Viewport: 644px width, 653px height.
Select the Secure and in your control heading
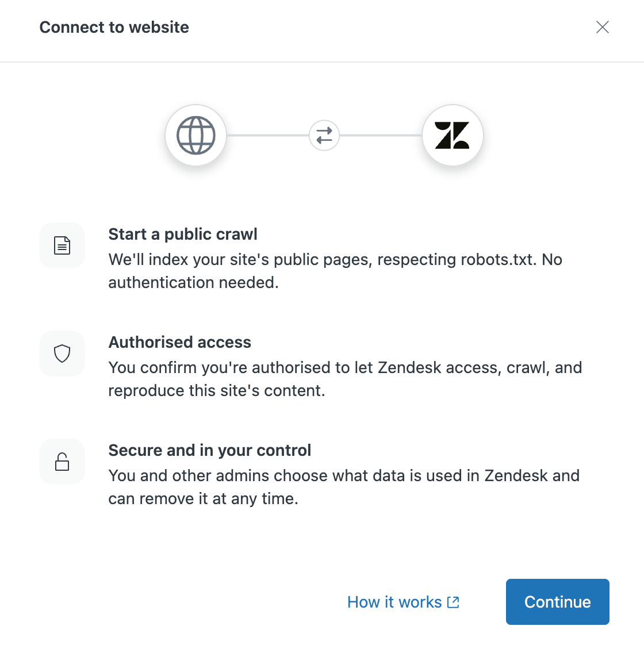click(x=209, y=451)
